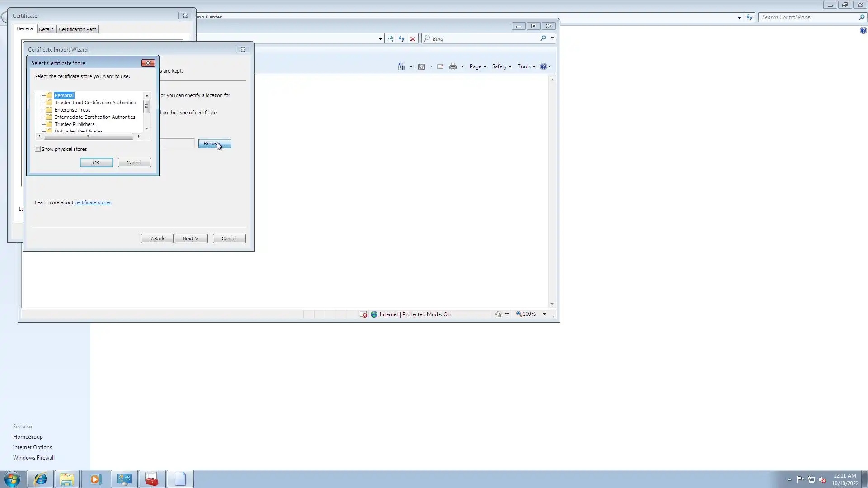The width and height of the screenshot is (868, 488).
Task: Click the Home icon in IE toolbar
Action: [401, 66]
